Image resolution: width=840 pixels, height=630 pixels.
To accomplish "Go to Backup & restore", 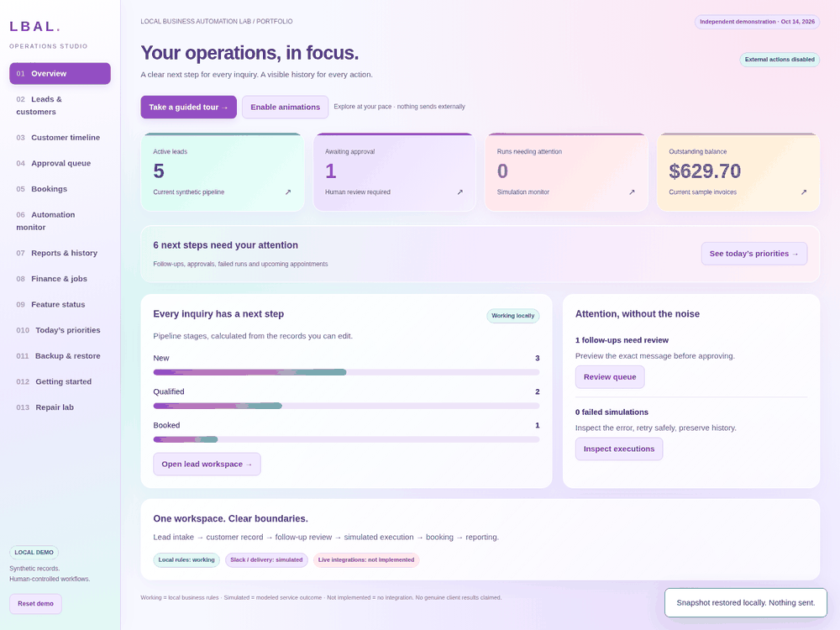I will (60, 356).
